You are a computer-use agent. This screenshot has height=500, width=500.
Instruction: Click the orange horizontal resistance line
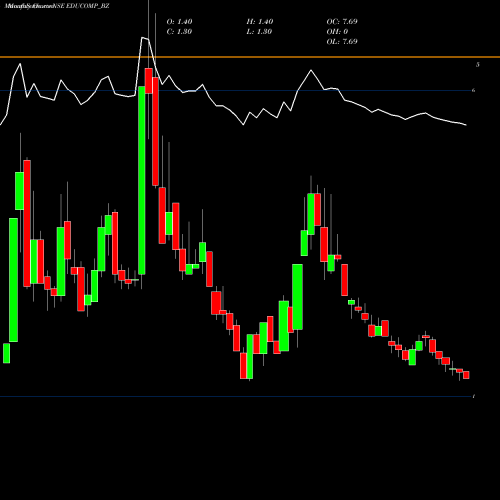(x=250, y=57)
